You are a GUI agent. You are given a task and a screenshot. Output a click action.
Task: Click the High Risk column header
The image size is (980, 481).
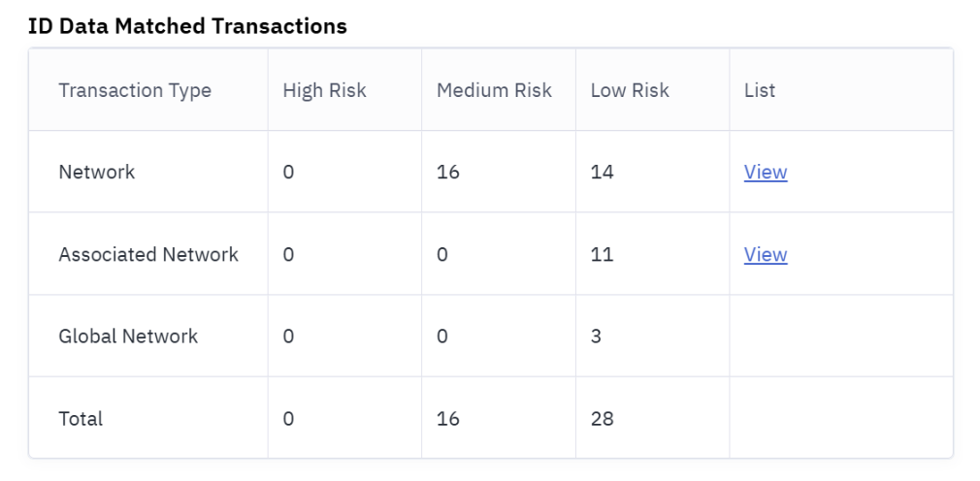click(324, 91)
